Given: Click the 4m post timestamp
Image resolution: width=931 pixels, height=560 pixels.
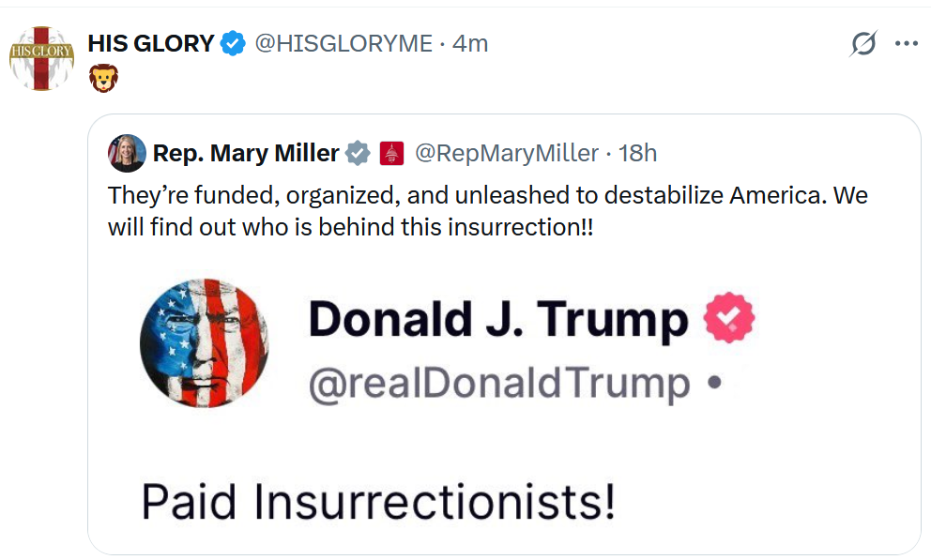Looking at the screenshot, I should pos(470,43).
